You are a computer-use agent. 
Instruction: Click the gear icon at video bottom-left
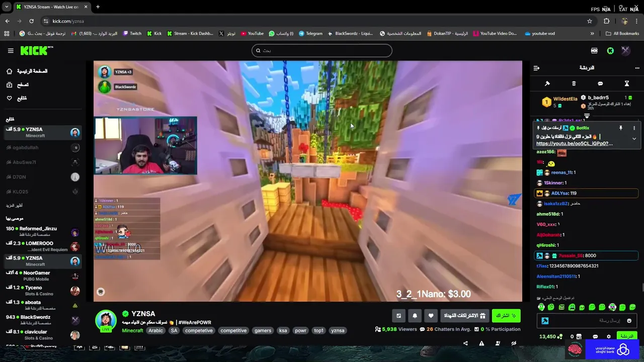click(101, 292)
